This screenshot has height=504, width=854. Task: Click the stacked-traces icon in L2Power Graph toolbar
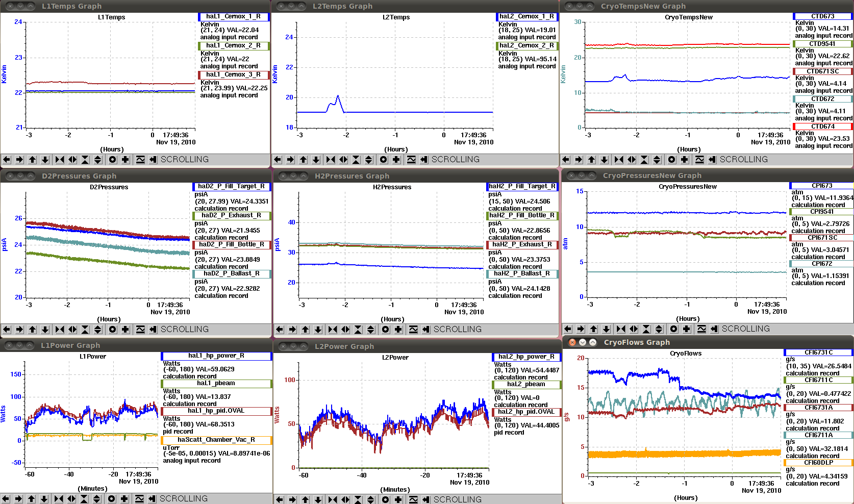(413, 499)
